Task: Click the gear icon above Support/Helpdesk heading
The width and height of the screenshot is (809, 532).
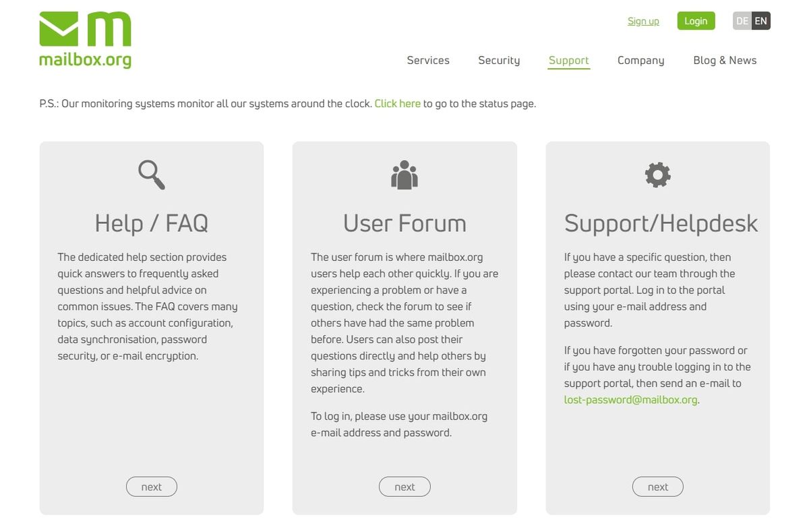Action: [657, 174]
